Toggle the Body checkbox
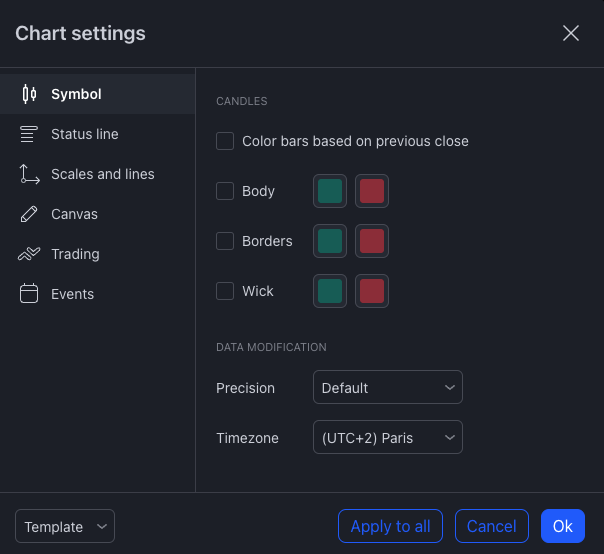Image resolution: width=604 pixels, height=554 pixels. pyautogui.click(x=225, y=191)
